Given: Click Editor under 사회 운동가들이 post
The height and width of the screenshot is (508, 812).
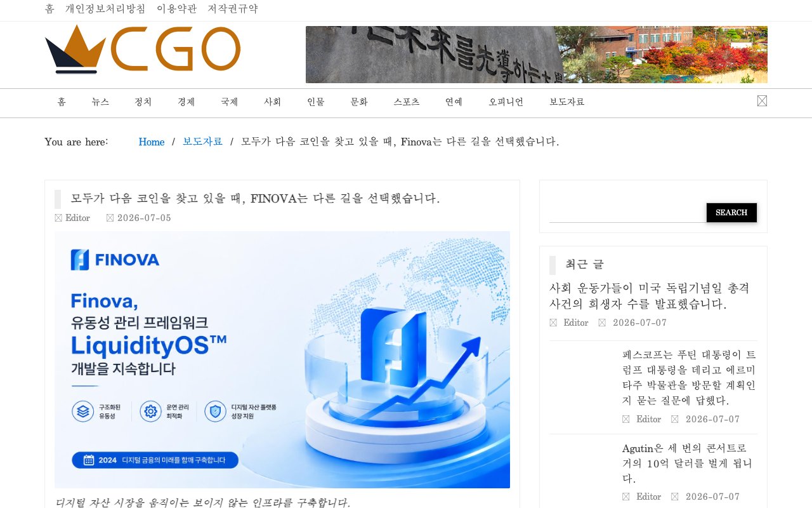Looking at the screenshot, I should (576, 323).
